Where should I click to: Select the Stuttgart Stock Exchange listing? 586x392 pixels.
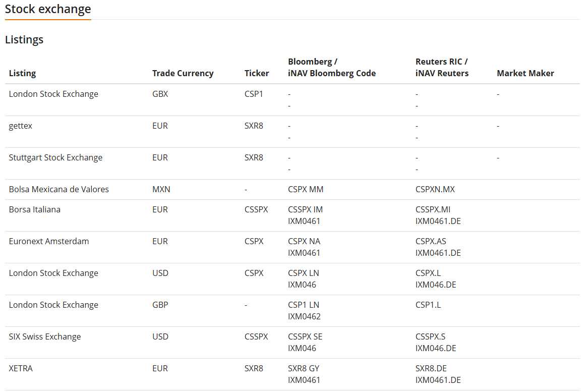(55, 157)
